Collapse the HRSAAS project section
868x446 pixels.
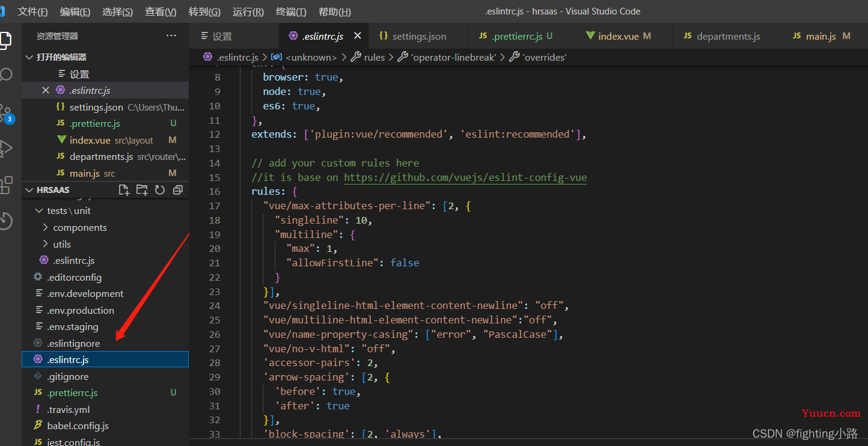pos(28,190)
